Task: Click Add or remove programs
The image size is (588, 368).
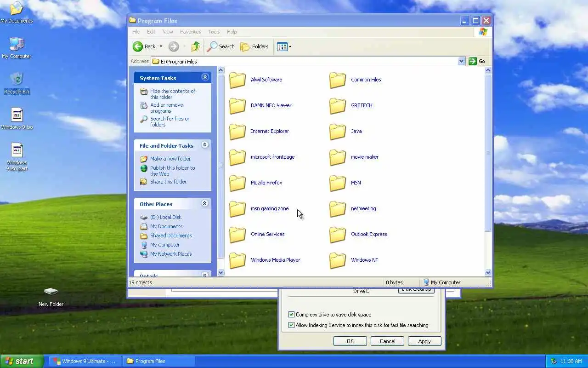Action: tap(166, 108)
